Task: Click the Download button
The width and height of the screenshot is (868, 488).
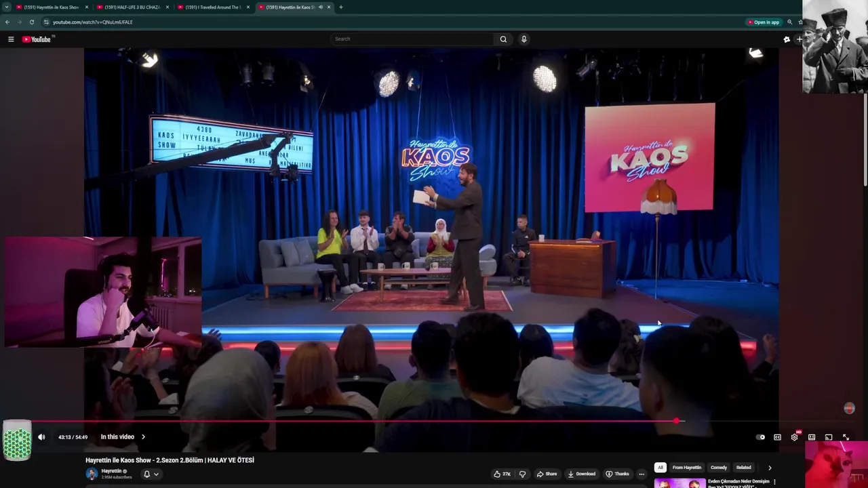Action: (x=582, y=474)
